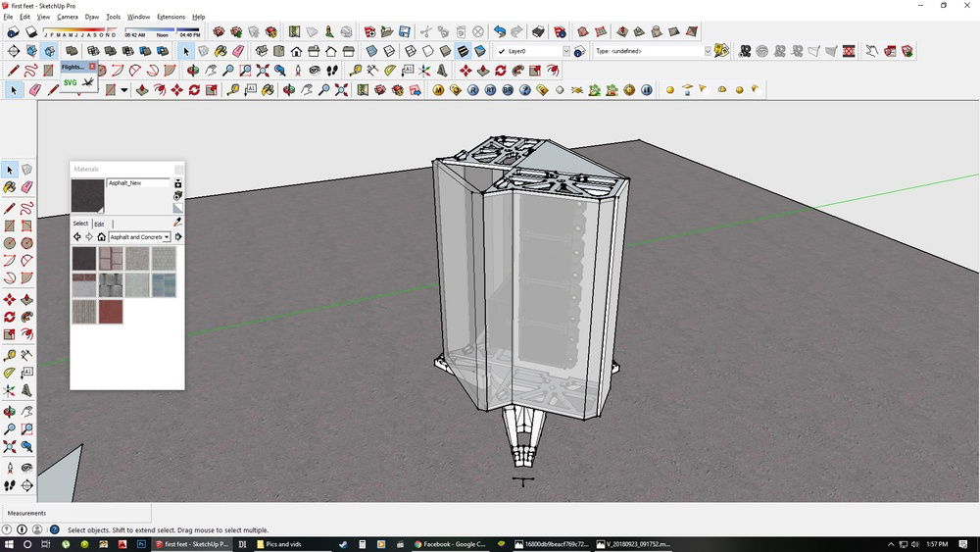
Task: Choose the Sample Paint eyedropper
Action: click(x=177, y=223)
